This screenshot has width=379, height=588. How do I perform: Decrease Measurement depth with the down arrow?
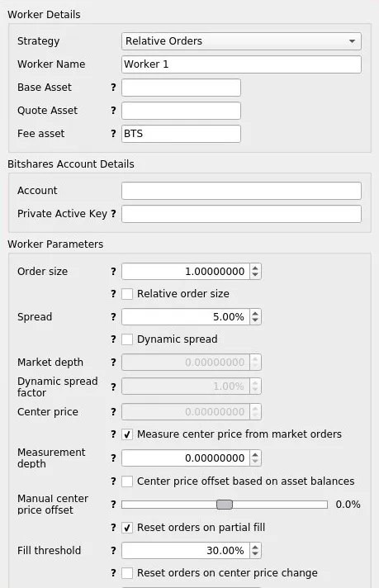coord(255,462)
